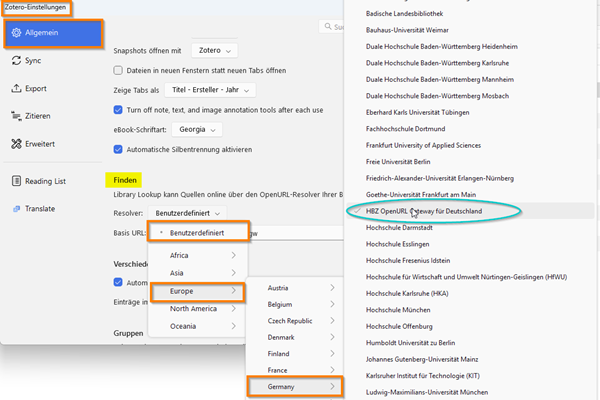The height and width of the screenshot is (400, 600).
Task: Choose Duale Hochschule Baden-Württemberg Heidenheim
Action: pos(442,47)
